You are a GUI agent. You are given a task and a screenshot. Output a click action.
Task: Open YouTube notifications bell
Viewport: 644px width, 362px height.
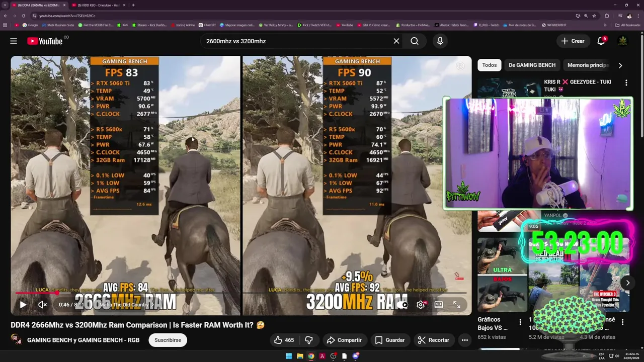tap(601, 41)
